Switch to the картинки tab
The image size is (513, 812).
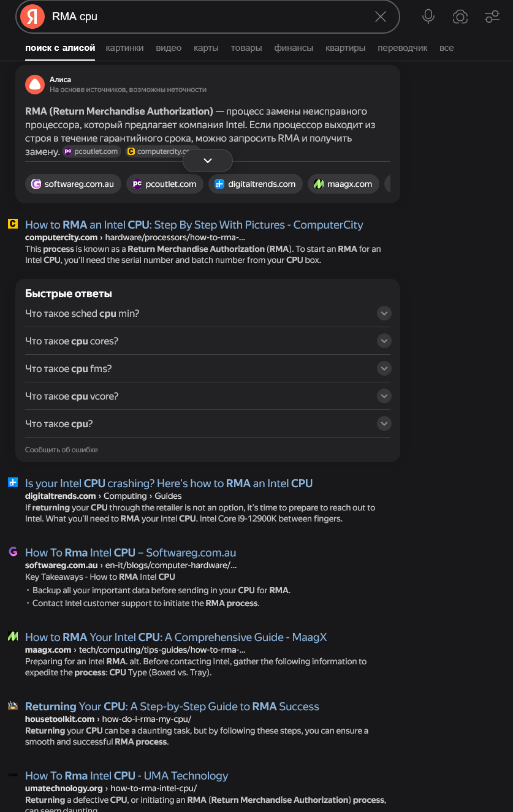(124, 48)
